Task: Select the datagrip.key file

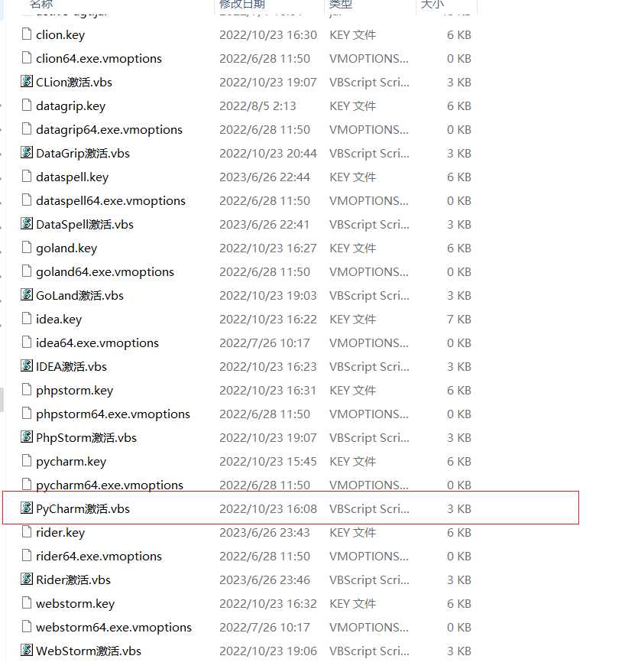Action: pyautogui.click(x=70, y=106)
